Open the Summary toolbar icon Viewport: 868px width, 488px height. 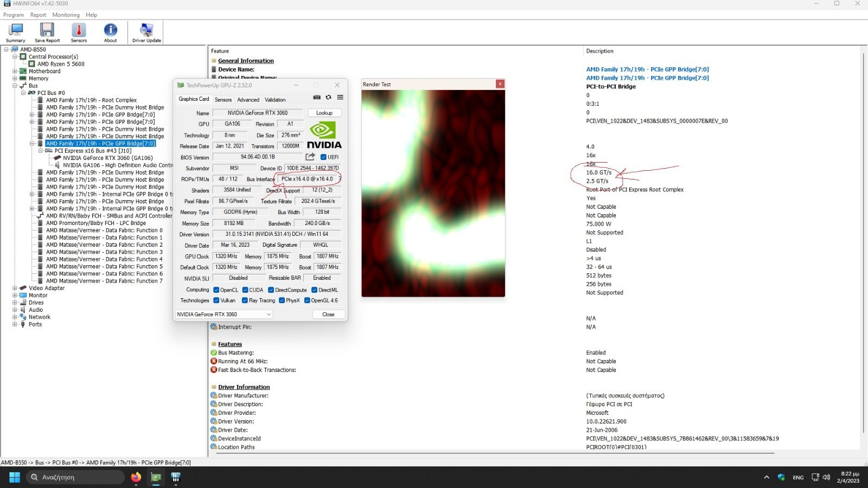[x=16, y=33]
